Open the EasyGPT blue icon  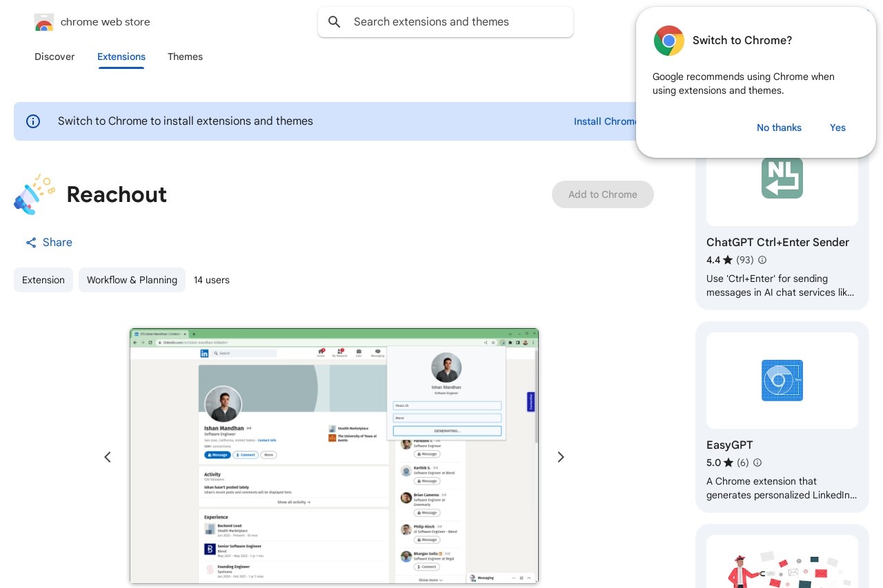coord(782,381)
